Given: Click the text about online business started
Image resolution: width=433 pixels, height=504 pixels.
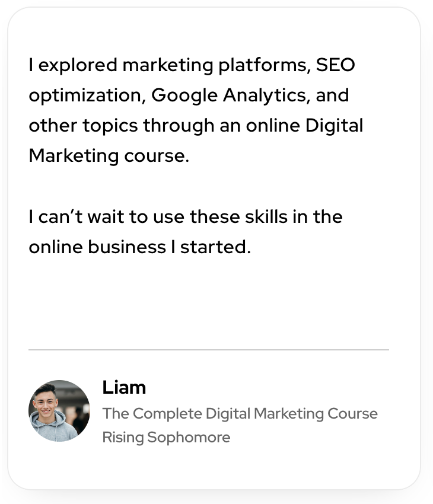Looking at the screenshot, I should coord(140,247).
